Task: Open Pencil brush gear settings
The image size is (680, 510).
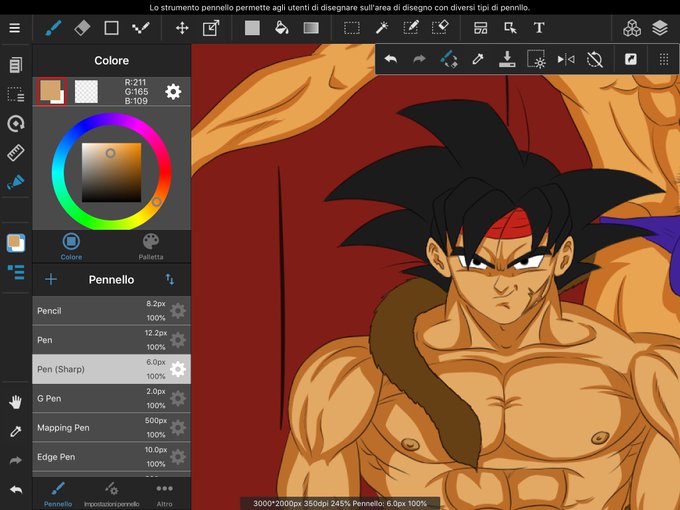Action: tap(178, 311)
